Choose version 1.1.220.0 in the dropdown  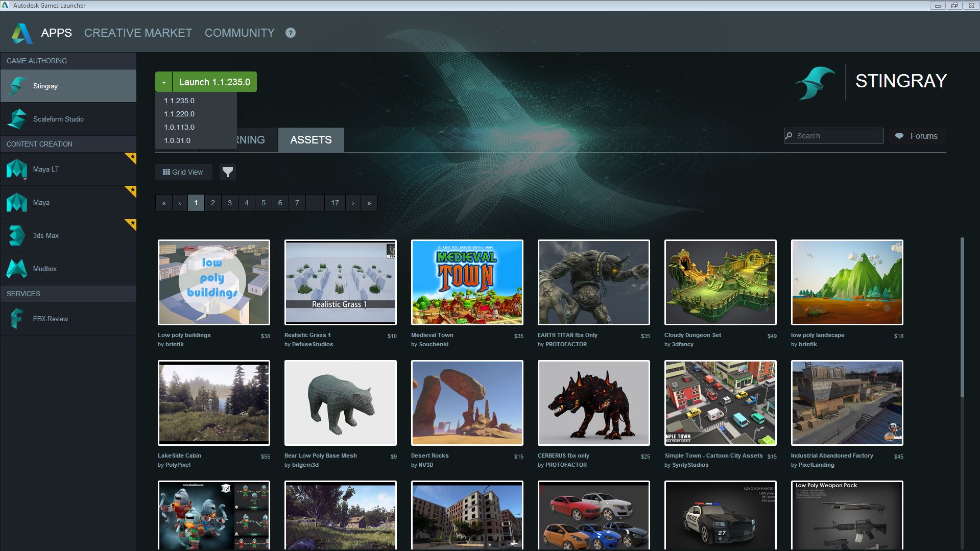click(179, 114)
